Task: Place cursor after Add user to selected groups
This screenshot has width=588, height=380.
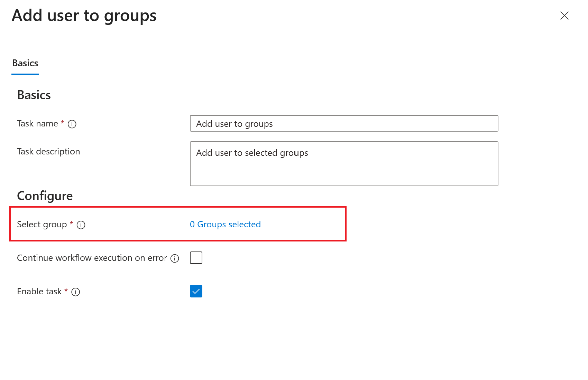Action: pos(308,153)
